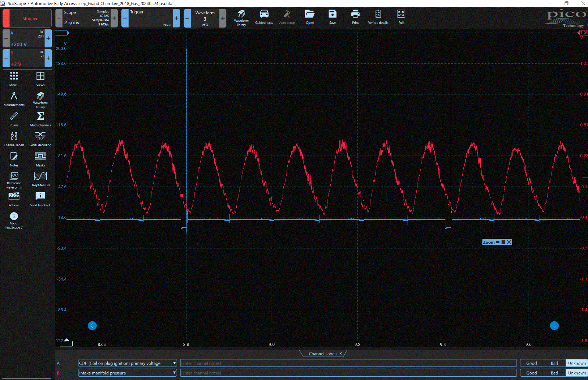This screenshot has width=588, height=380.
Task: Open Views layout tool
Action: [40, 79]
